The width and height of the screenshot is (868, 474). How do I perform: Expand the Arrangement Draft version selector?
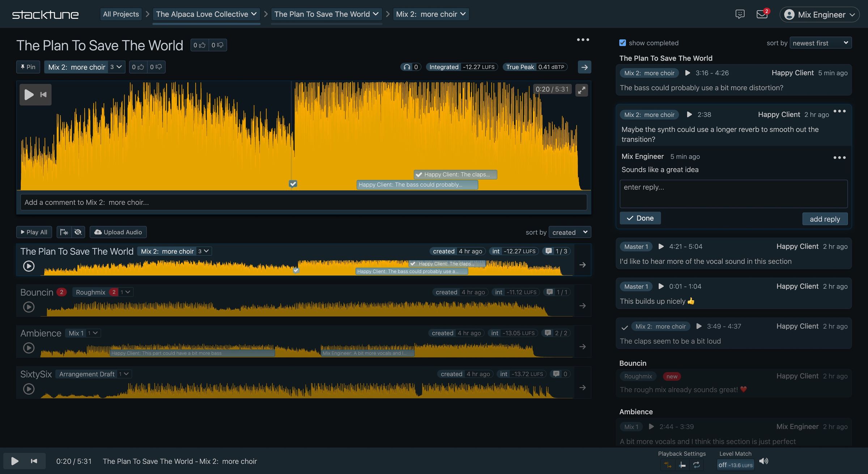(x=125, y=374)
